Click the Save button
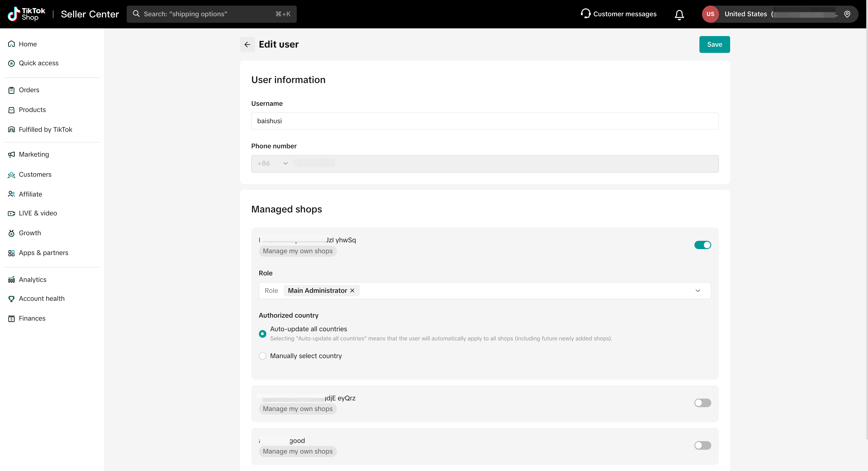This screenshot has width=868, height=471. (714, 45)
